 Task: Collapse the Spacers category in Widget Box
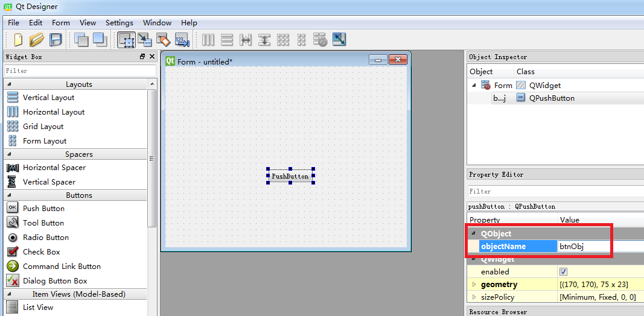click(x=10, y=154)
